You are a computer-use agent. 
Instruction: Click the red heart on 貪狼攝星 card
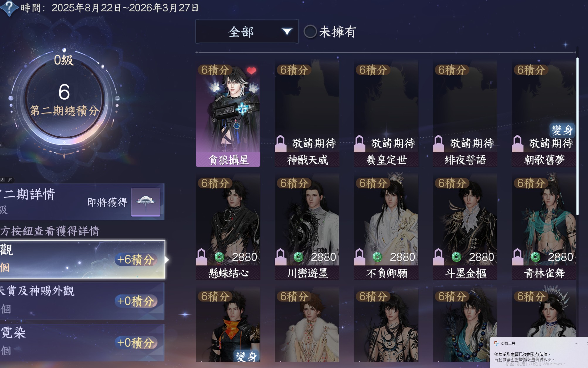point(251,70)
